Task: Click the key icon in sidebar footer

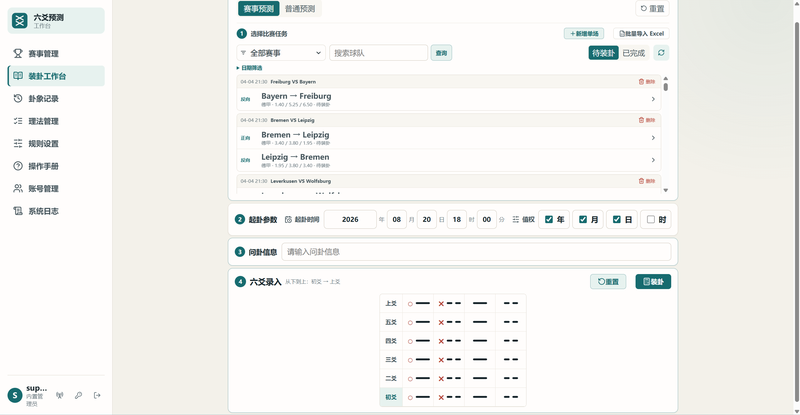Action: tap(78, 395)
